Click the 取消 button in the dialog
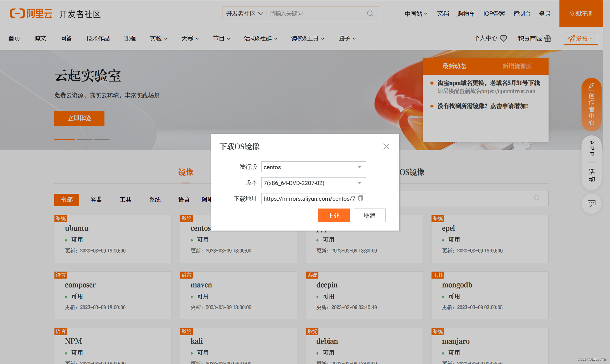 pyautogui.click(x=370, y=215)
